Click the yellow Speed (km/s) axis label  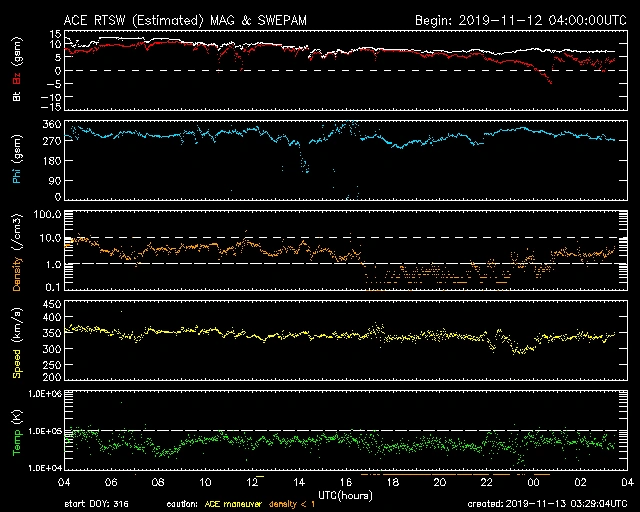(x=18, y=342)
